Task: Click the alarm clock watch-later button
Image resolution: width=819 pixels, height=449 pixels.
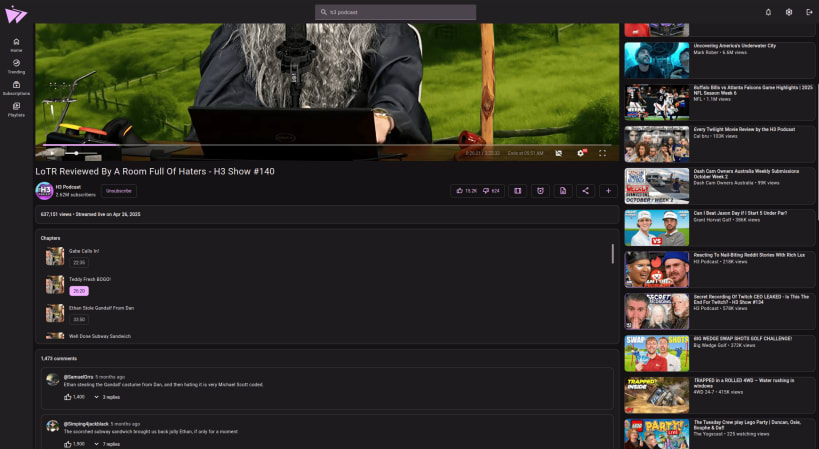Action: [540, 191]
